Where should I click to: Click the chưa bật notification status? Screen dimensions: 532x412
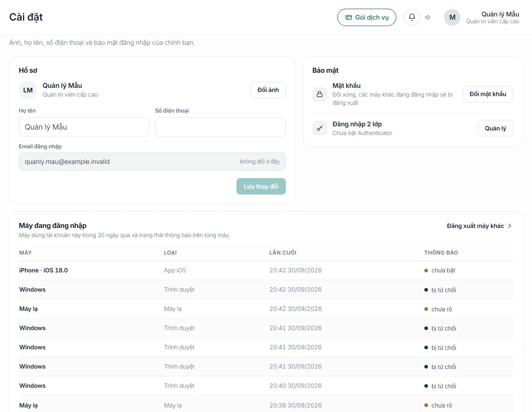click(x=440, y=270)
